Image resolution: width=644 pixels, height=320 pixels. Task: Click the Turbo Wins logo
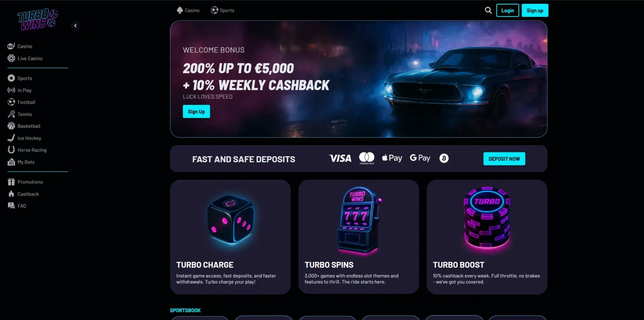pyautogui.click(x=38, y=19)
